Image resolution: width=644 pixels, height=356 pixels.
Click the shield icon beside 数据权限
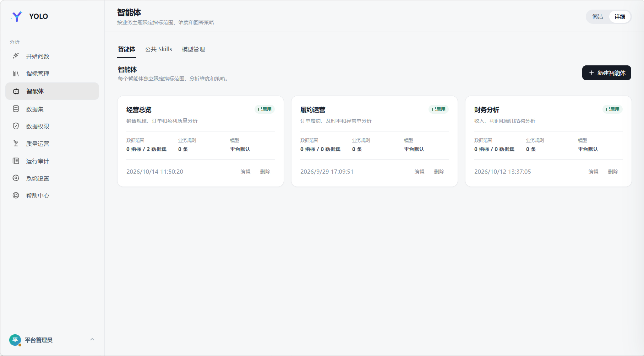(16, 126)
